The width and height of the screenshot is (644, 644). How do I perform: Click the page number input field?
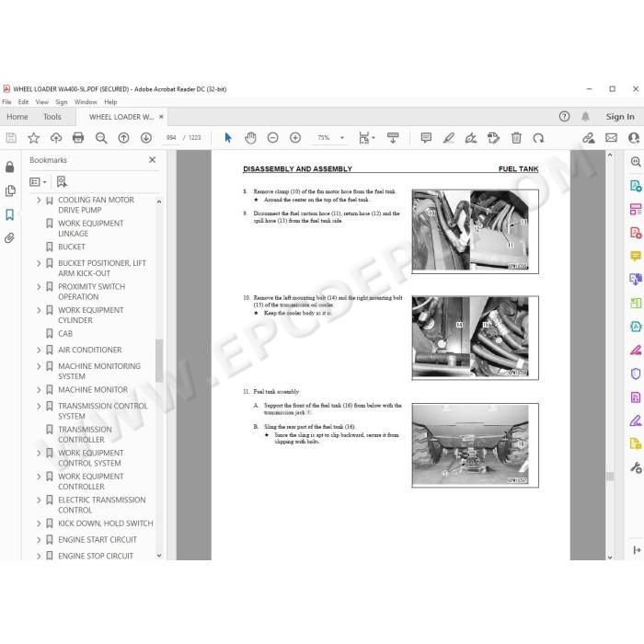[x=171, y=138]
